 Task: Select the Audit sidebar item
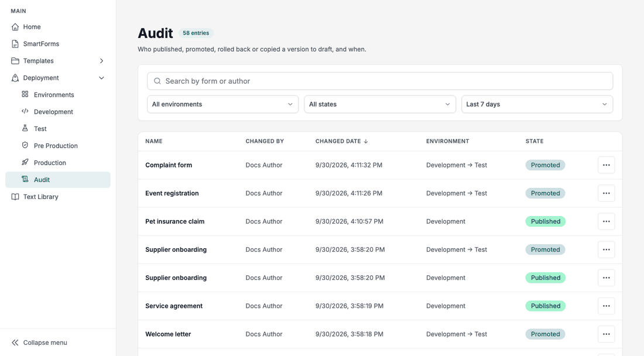click(58, 180)
